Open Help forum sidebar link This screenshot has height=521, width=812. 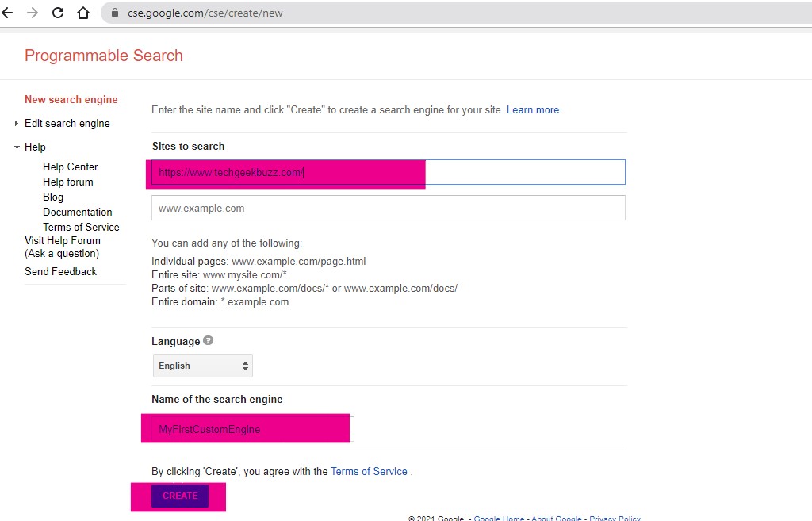67,182
